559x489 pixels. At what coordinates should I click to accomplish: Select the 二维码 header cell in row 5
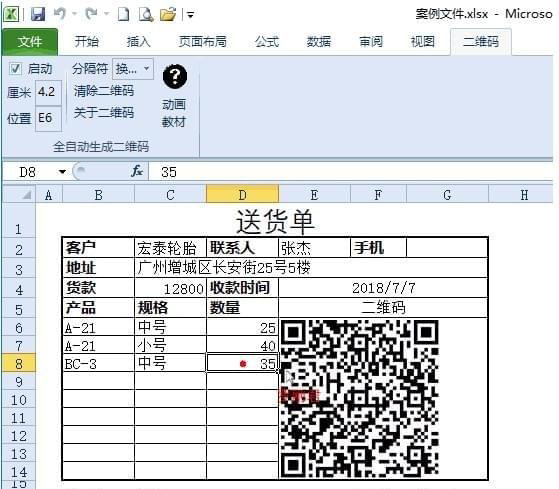coord(383,308)
